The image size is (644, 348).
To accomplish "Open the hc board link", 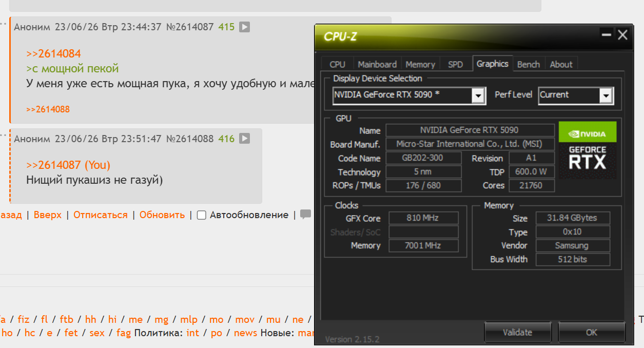I will coord(30,333).
